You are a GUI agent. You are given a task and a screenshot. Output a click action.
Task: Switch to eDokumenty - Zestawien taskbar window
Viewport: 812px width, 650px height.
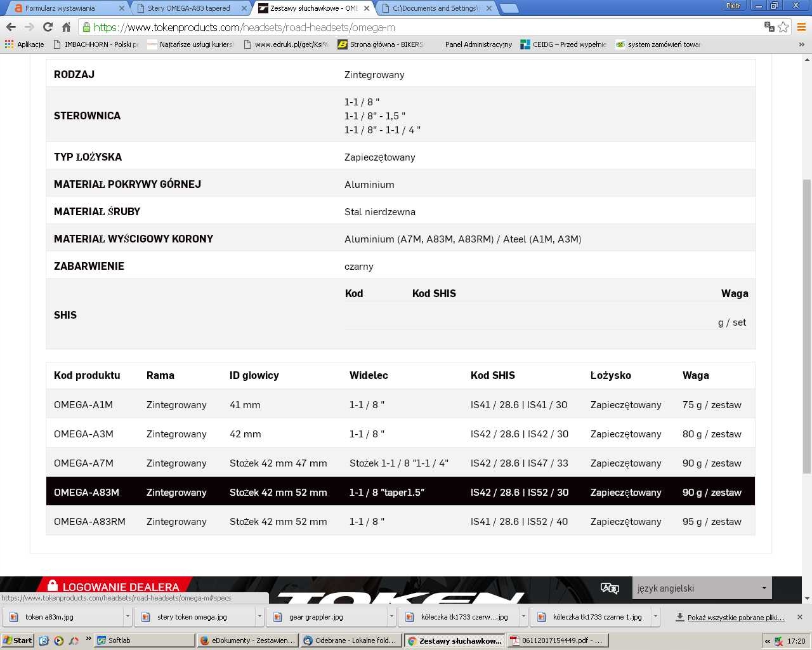(248, 640)
